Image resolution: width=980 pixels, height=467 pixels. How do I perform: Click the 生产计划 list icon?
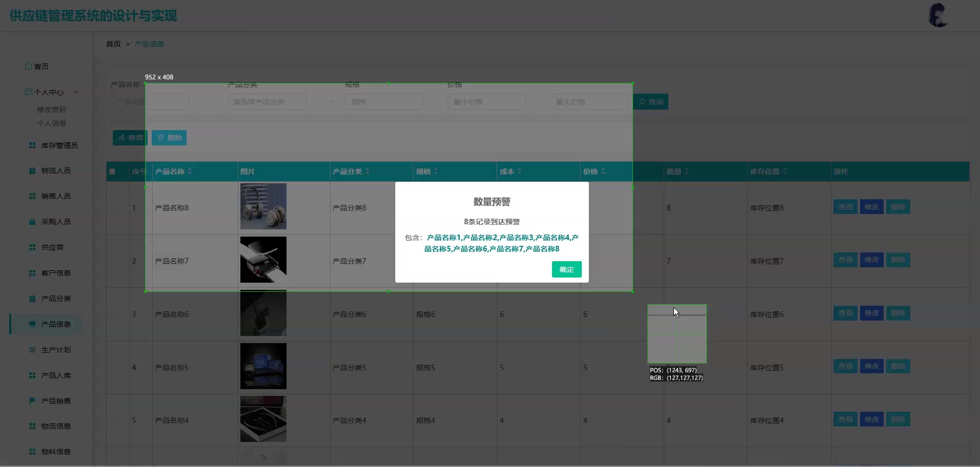(32, 350)
